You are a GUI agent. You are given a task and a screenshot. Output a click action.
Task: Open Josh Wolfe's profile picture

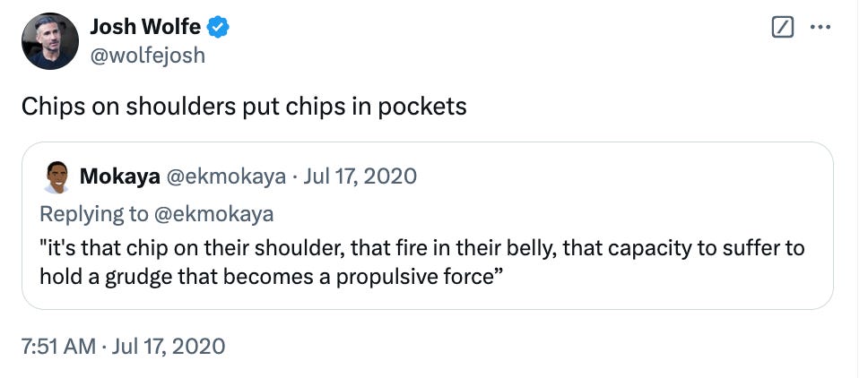[x=50, y=41]
